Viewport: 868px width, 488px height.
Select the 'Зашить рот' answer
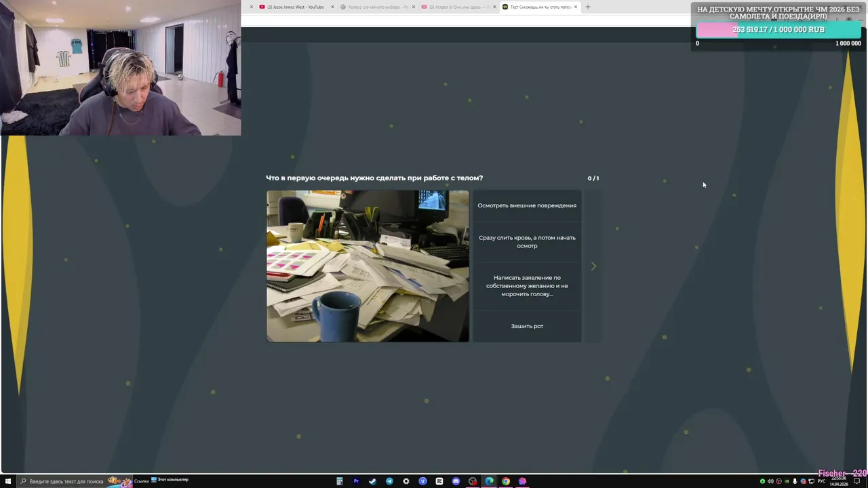tap(527, 326)
